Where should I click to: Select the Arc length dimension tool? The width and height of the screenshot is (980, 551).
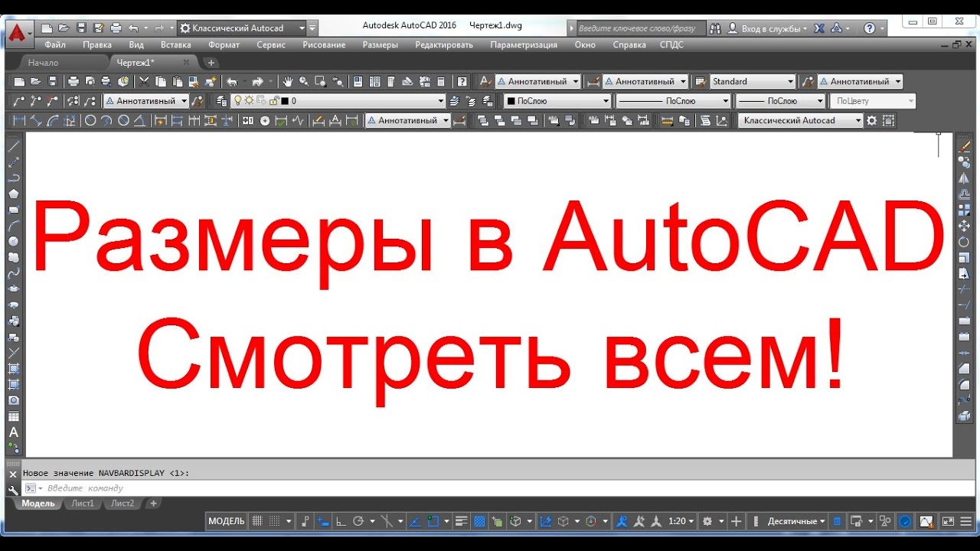click(x=53, y=120)
